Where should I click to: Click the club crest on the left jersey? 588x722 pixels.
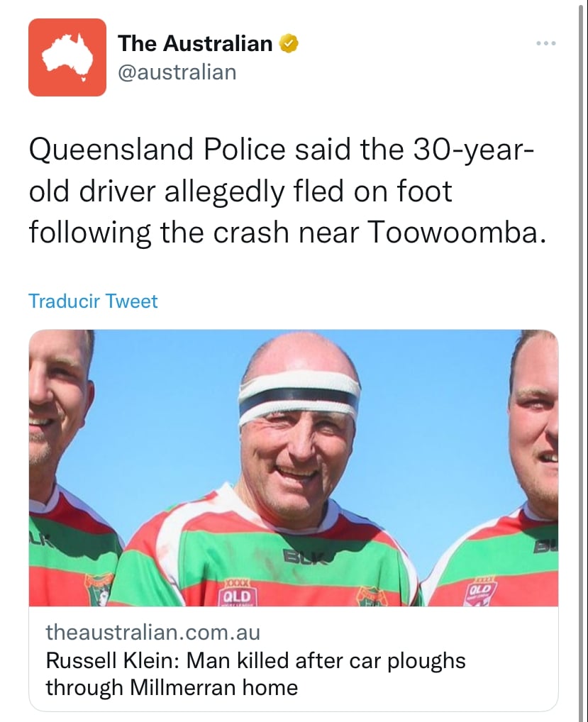[99, 589]
